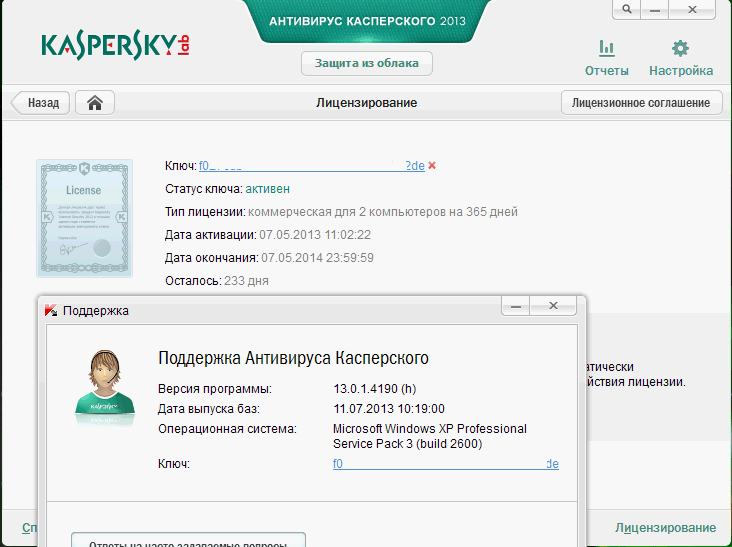
Task: Open Защита из облака
Action: 366,63
